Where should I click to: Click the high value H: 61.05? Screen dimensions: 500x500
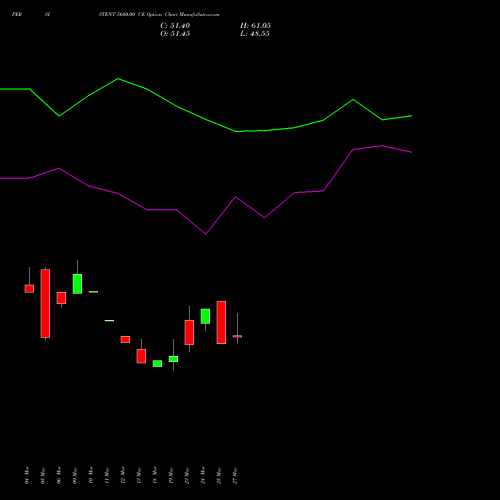(255, 26)
